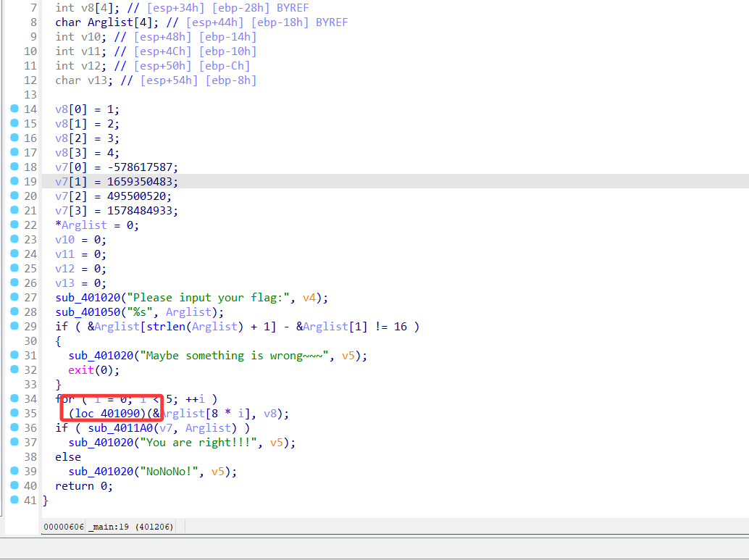This screenshot has width=749, height=560.
Task: Toggle breakpoint dot on line 22
Action: pos(14,224)
